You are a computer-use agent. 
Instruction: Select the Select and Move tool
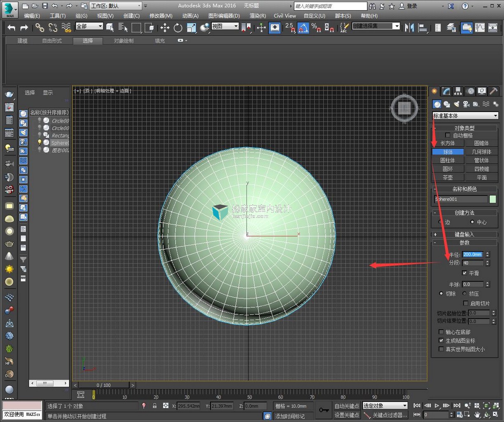[165, 28]
